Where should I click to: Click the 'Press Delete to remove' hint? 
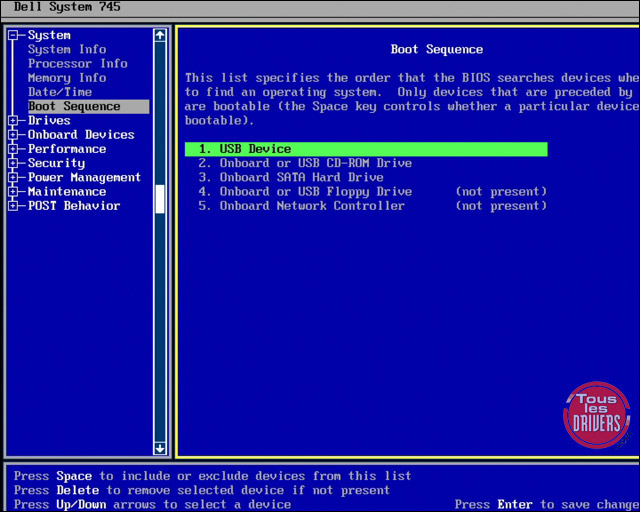202,490
